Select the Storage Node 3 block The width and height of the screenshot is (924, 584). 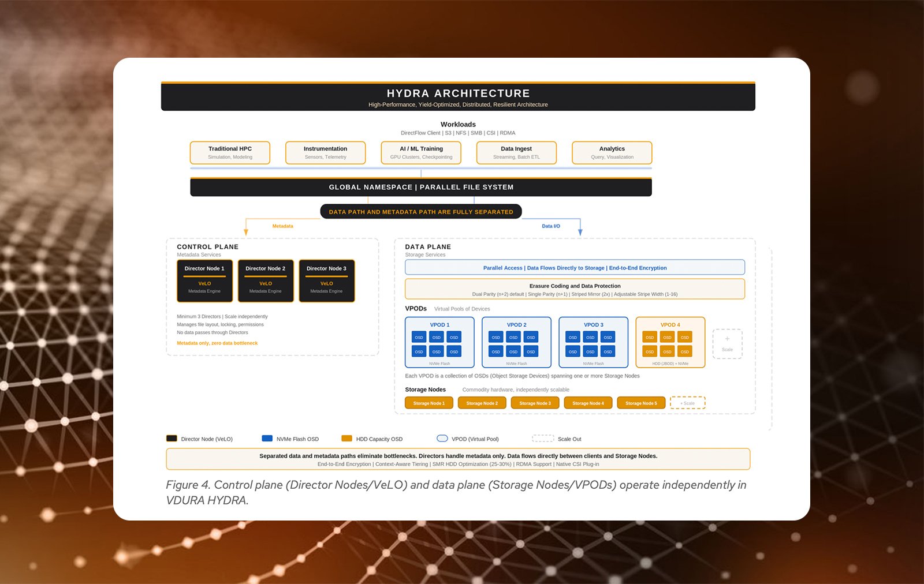coord(535,403)
